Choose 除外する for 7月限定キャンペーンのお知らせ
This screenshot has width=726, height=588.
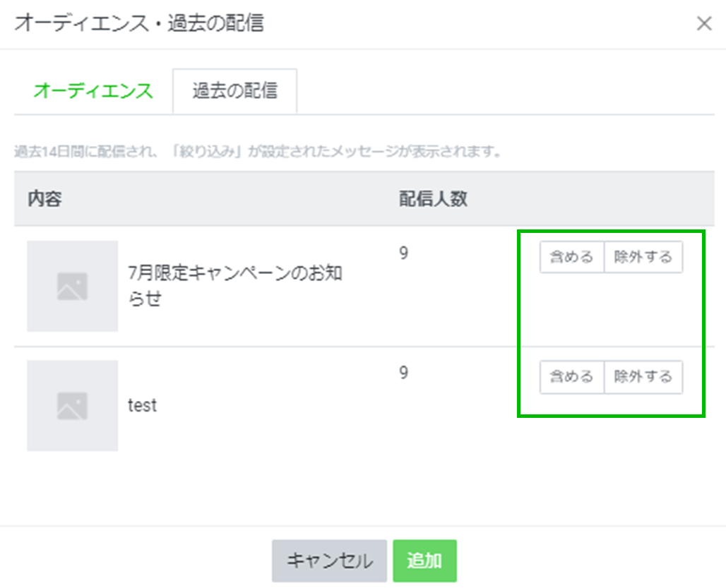tap(643, 257)
